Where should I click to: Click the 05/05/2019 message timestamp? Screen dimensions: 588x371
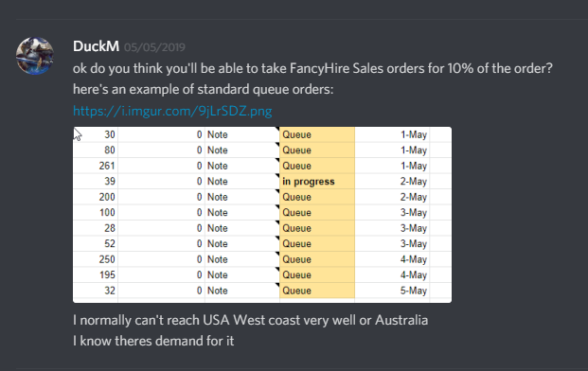(x=154, y=47)
